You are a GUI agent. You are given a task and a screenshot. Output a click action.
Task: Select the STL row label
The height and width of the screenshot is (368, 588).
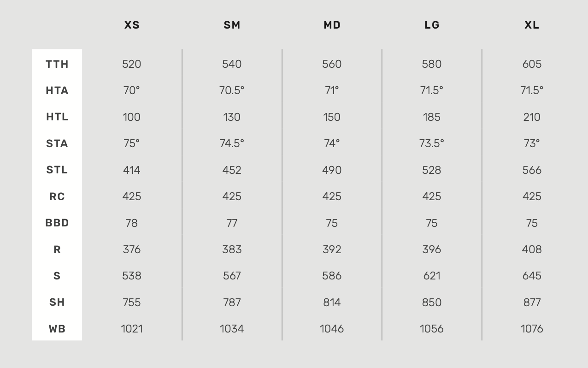(57, 170)
